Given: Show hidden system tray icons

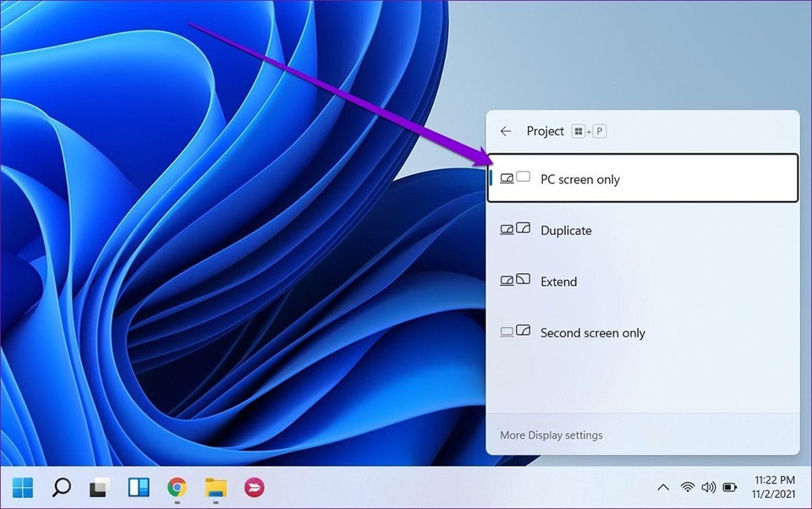Looking at the screenshot, I should tap(663, 487).
